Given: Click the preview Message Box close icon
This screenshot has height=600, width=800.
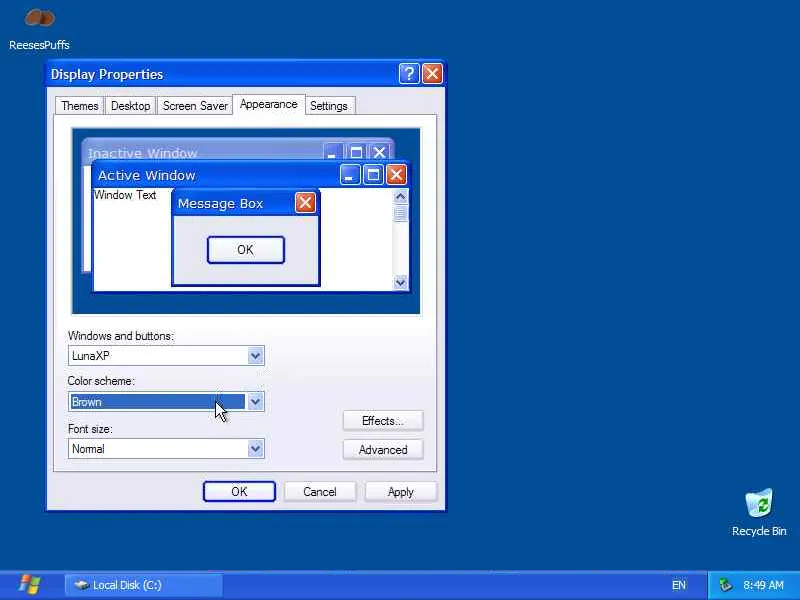Looking at the screenshot, I should tap(305, 203).
